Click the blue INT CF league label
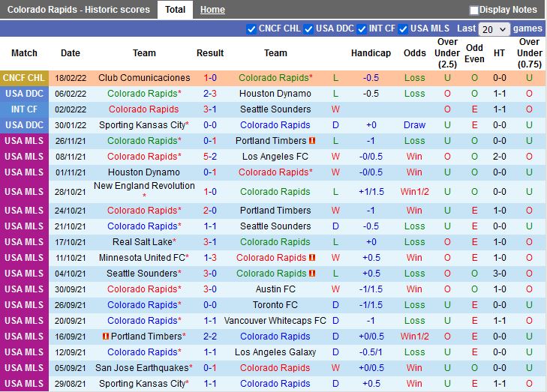 [24, 109]
